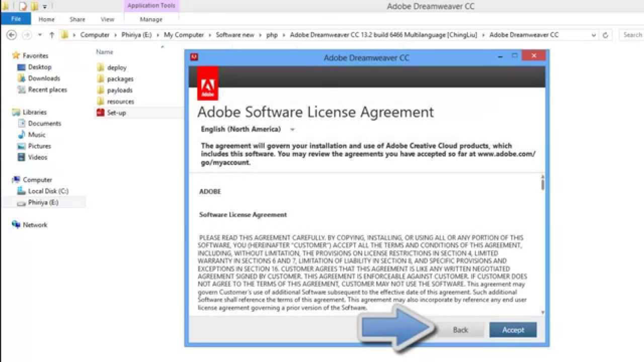Select the payloads folder
This screenshot has width=644, height=362.
point(120,90)
